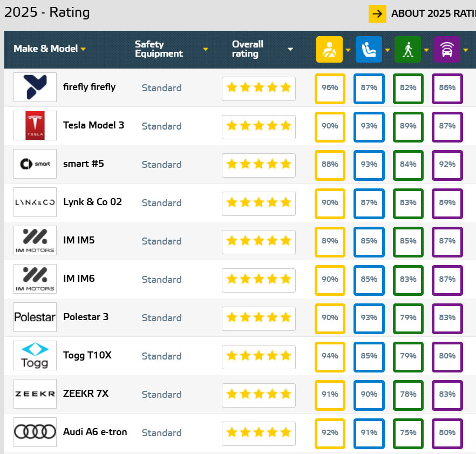Click the purple safety assist icon
476x454 pixels.
point(447,49)
